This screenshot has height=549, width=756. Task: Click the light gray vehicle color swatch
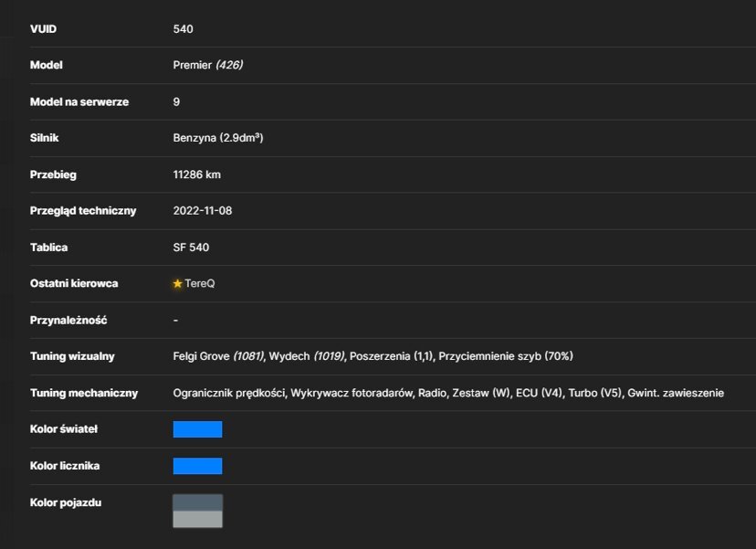point(198,519)
